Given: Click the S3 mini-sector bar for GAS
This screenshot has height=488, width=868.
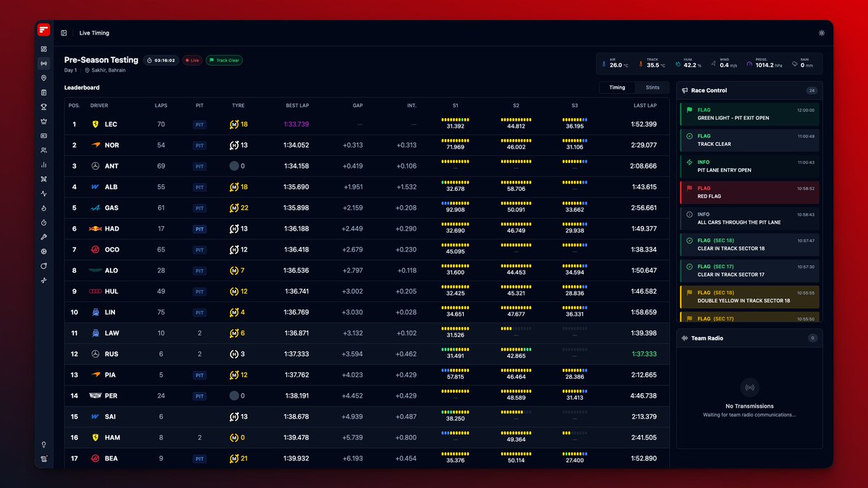Looking at the screenshot, I should 574,203.
